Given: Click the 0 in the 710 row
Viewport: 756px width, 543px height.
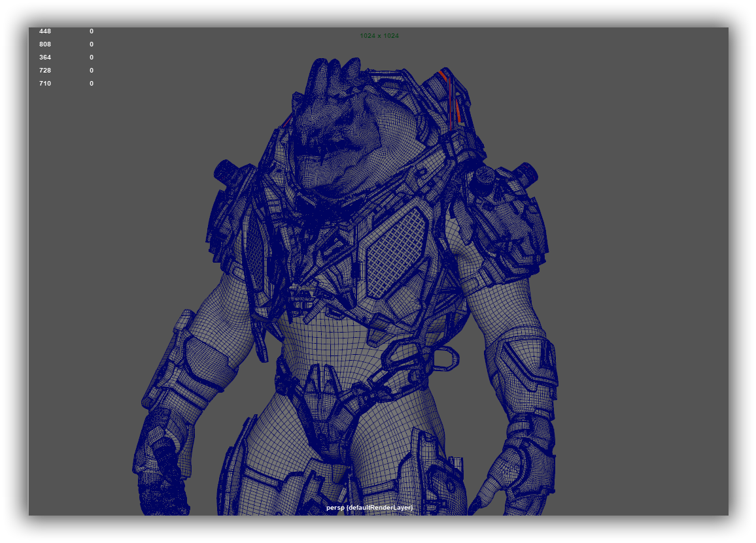Looking at the screenshot, I should tap(92, 84).
